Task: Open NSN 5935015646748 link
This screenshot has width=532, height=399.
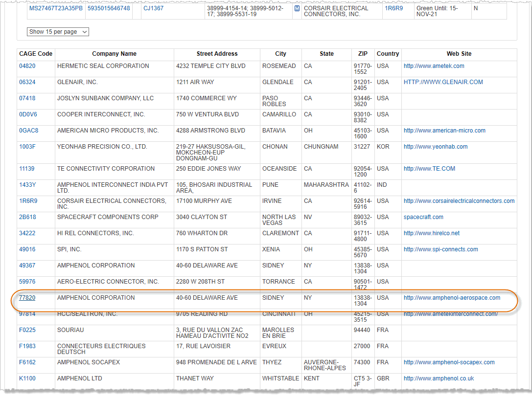Action: 109,8
